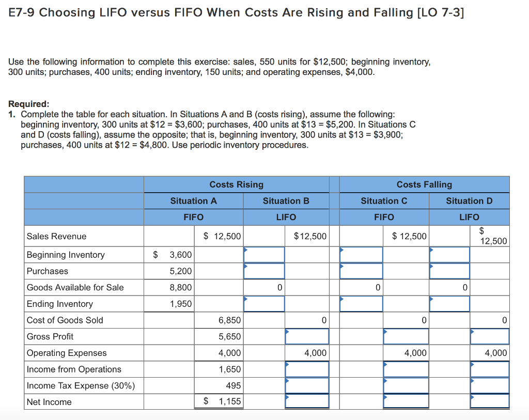Select the Gross Profit input under Situation B
The image size is (529, 420).
click(307, 336)
